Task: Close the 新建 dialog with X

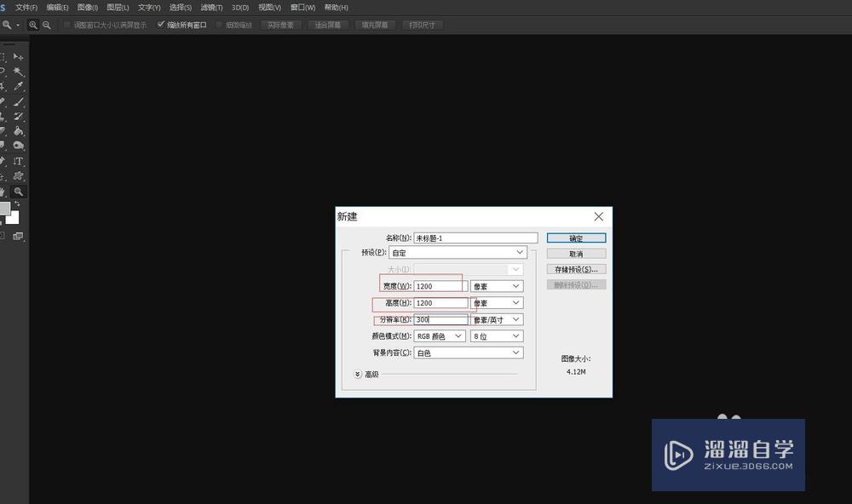Action: pos(599,216)
